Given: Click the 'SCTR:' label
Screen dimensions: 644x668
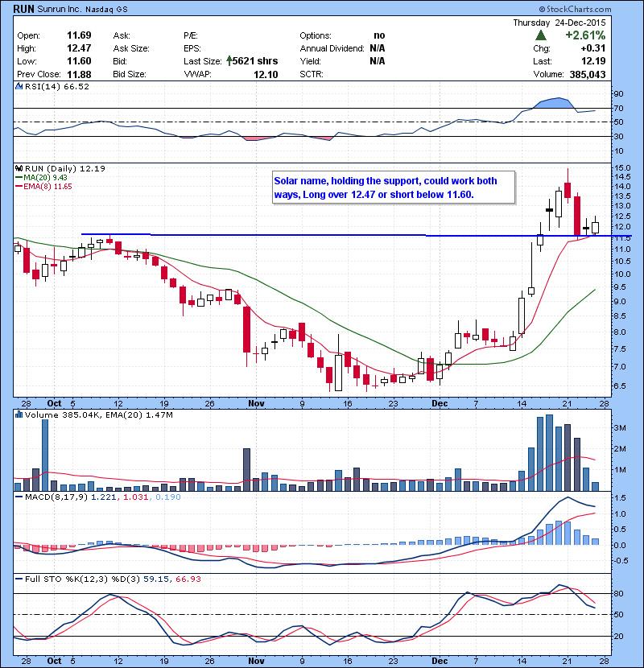Looking at the screenshot, I should point(312,74).
